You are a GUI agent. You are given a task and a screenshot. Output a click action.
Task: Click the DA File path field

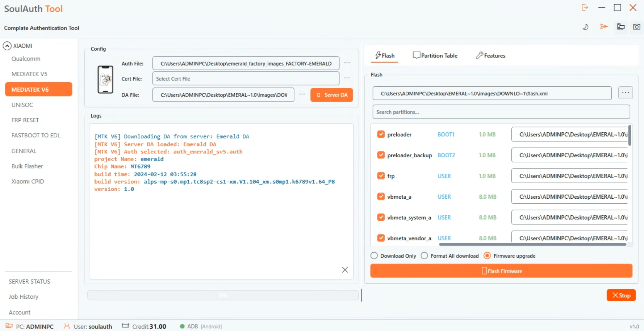pyautogui.click(x=223, y=95)
